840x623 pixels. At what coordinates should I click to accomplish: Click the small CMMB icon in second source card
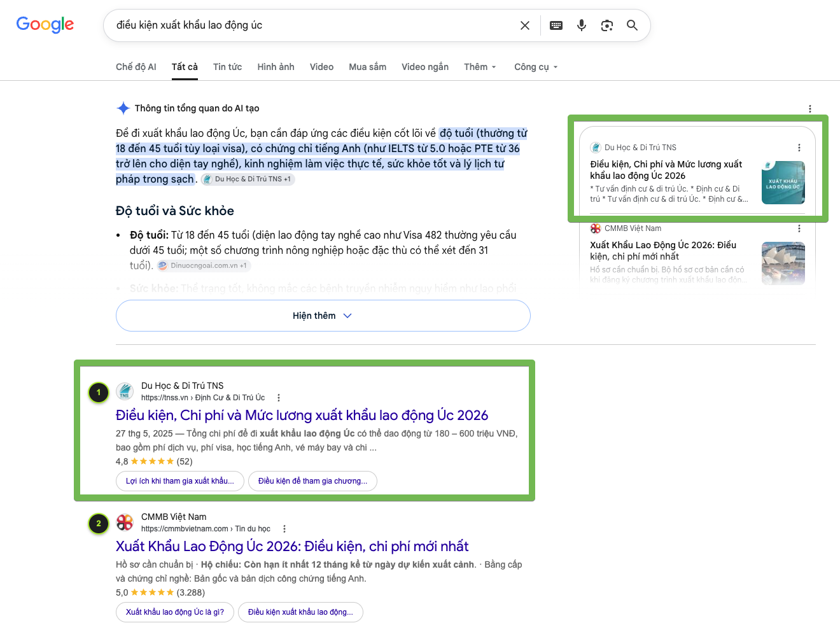tap(596, 228)
